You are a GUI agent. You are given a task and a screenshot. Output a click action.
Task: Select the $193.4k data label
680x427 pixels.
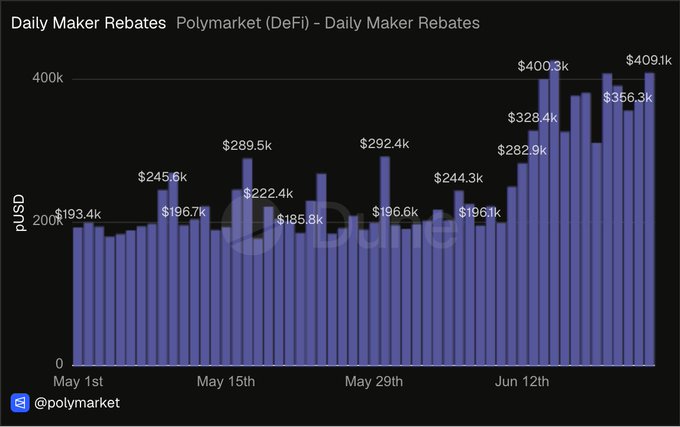[x=78, y=214]
